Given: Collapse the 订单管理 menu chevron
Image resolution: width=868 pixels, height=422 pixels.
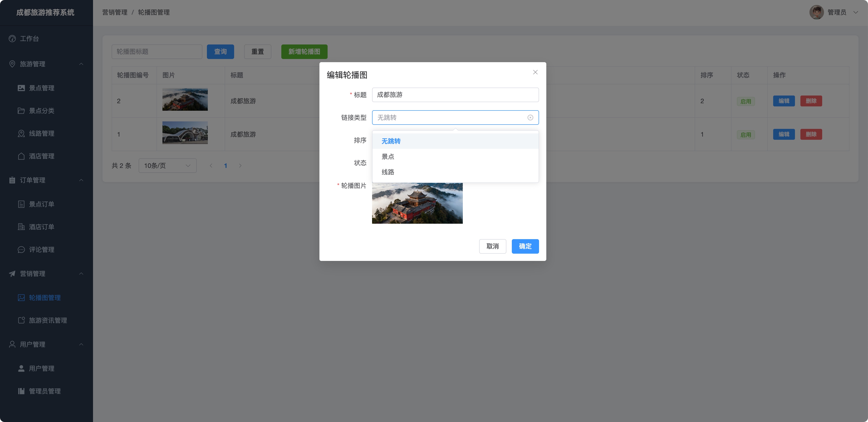Looking at the screenshot, I should (x=81, y=180).
